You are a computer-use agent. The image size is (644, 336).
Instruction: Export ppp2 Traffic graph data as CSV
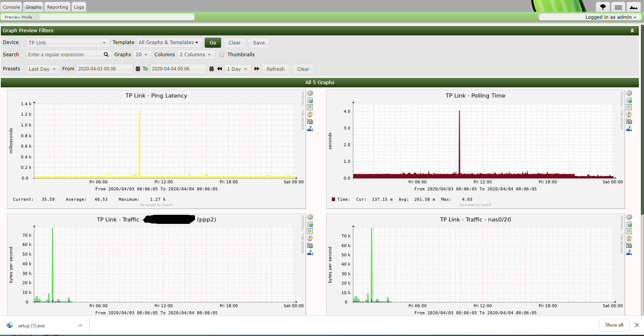[310, 224]
